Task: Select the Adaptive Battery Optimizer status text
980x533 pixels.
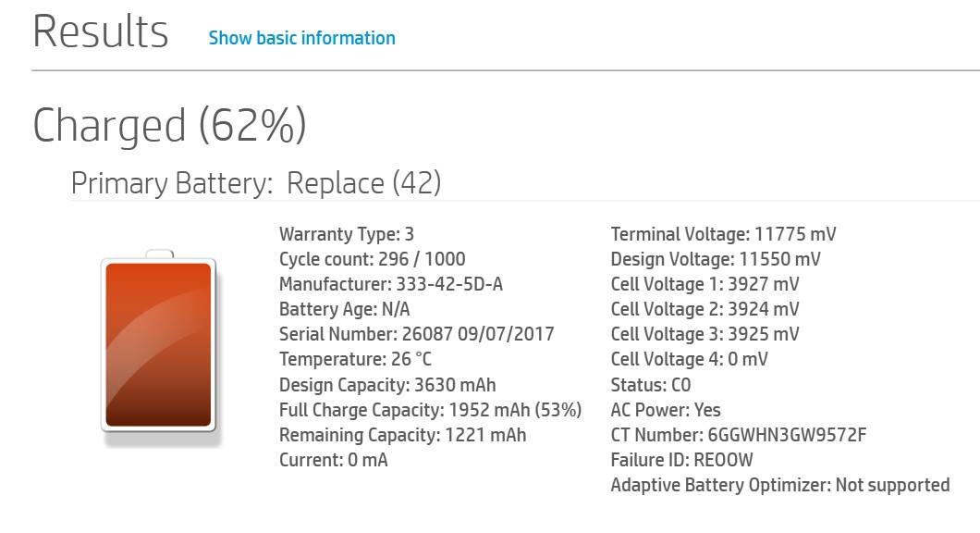Action: [x=781, y=484]
